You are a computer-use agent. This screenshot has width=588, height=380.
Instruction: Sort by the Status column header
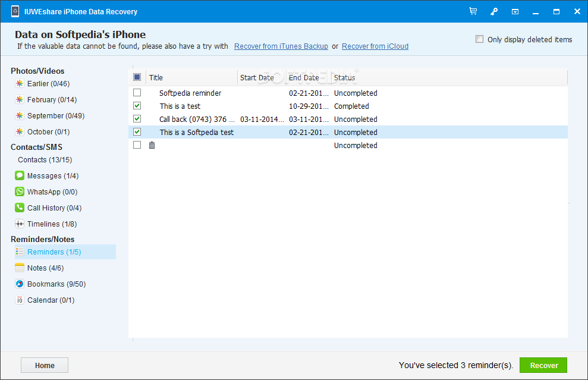click(449, 78)
